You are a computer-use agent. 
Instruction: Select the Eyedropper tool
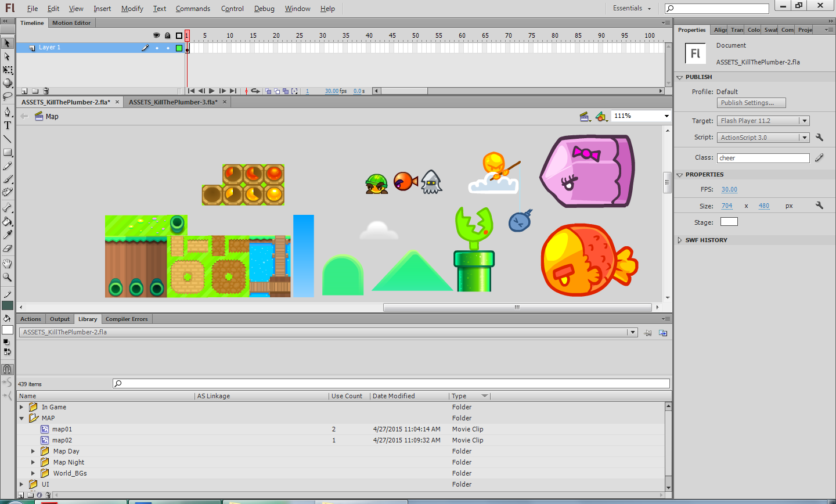[x=8, y=235]
